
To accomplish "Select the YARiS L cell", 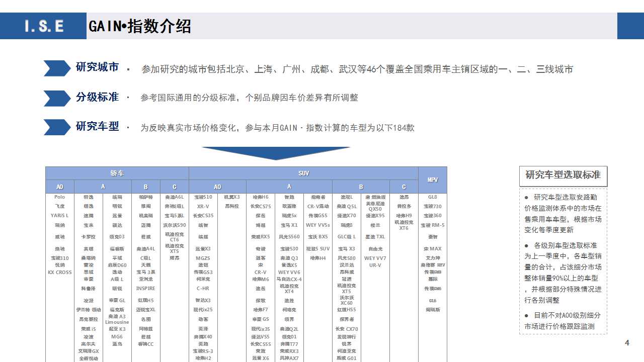I will point(60,216).
